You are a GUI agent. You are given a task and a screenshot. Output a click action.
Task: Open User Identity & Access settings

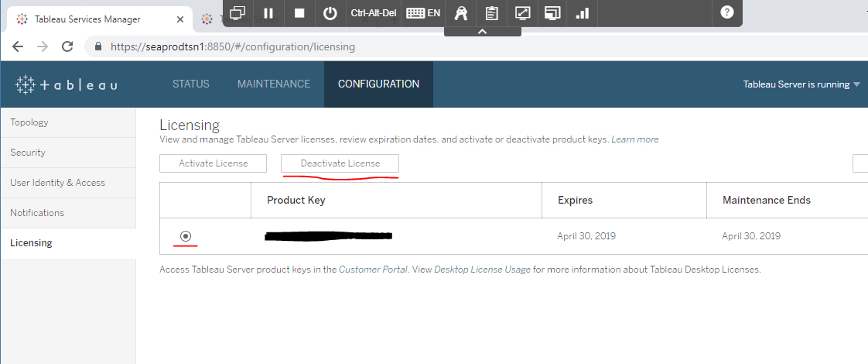pyautogui.click(x=68, y=183)
